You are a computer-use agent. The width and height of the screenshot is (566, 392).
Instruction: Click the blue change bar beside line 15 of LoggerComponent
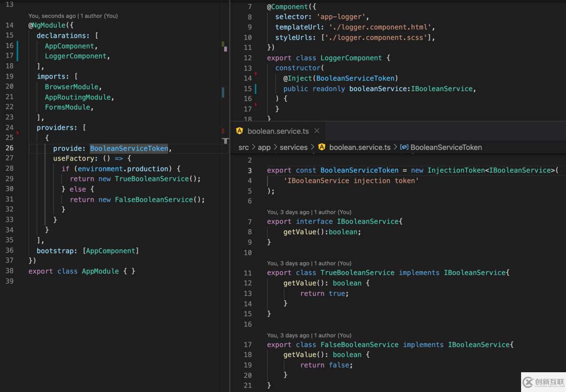coord(256,88)
